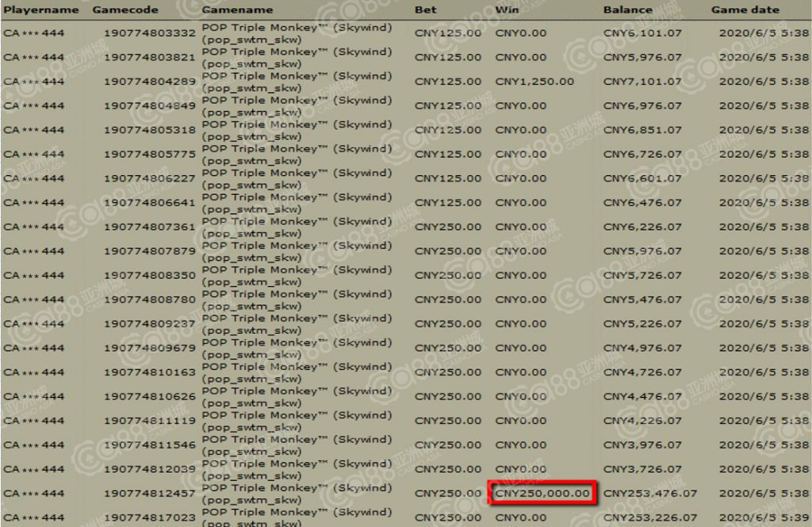This screenshot has height=527, width=812.
Task: Click the Playername column header
Action: click(x=41, y=10)
